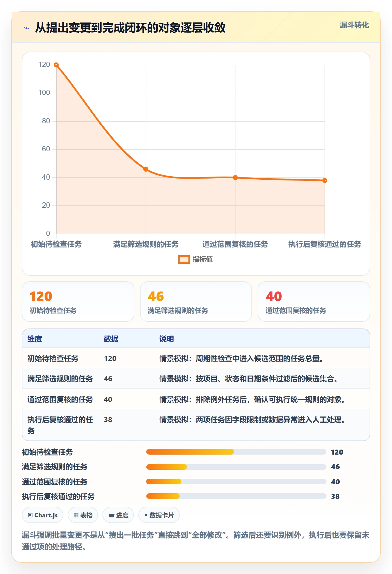Screen dimensions: 392x574
Task: Click the 进度 tag chip
Action: [118, 515]
